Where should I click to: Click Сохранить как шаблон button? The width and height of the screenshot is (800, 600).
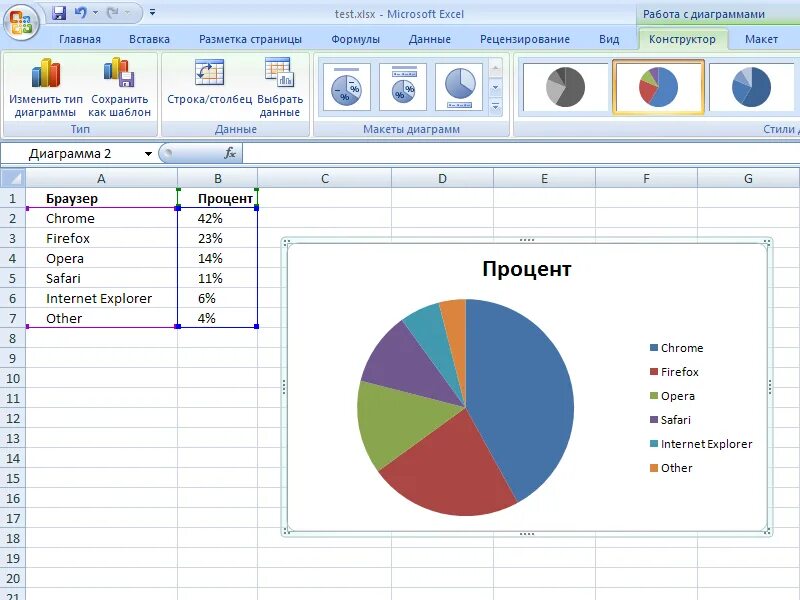coord(119,87)
